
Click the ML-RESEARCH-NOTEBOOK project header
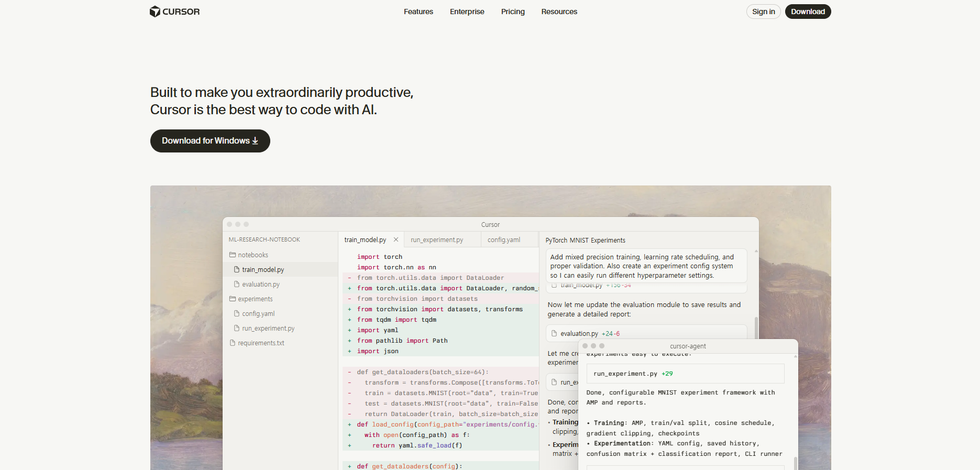click(264, 239)
